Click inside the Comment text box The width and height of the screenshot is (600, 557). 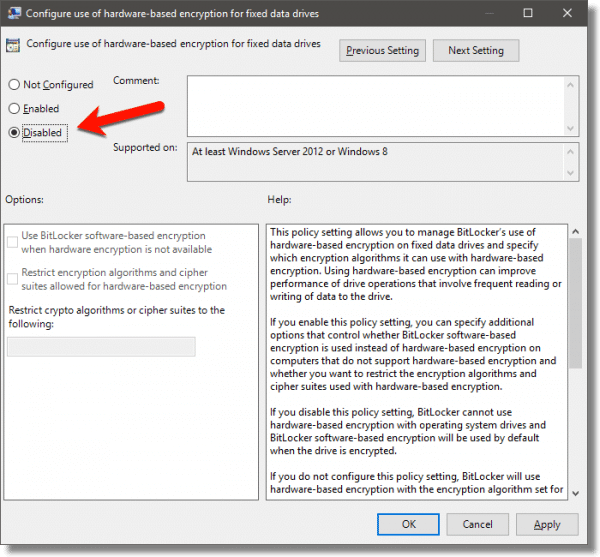click(375, 106)
